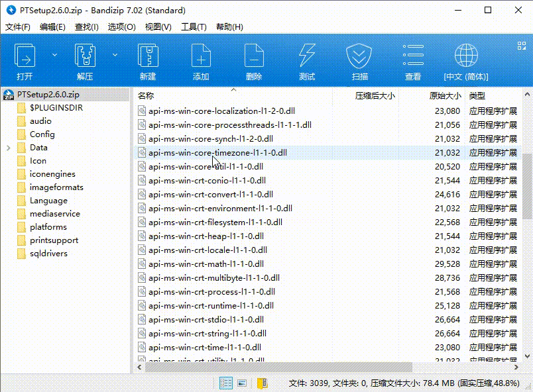
Task: Select api-ms-win-crt-conio-l1-1-0.dll file
Action: [x=207, y=181]
